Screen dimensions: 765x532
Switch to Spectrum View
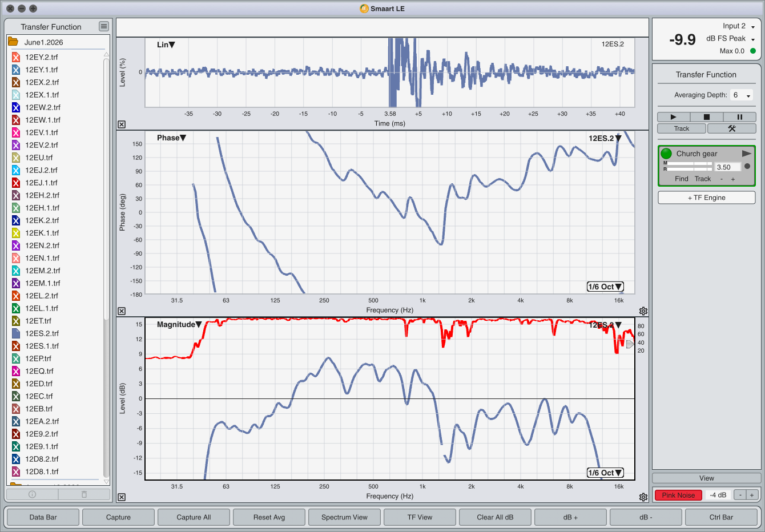pyautogui.click(x=344, y=517)
